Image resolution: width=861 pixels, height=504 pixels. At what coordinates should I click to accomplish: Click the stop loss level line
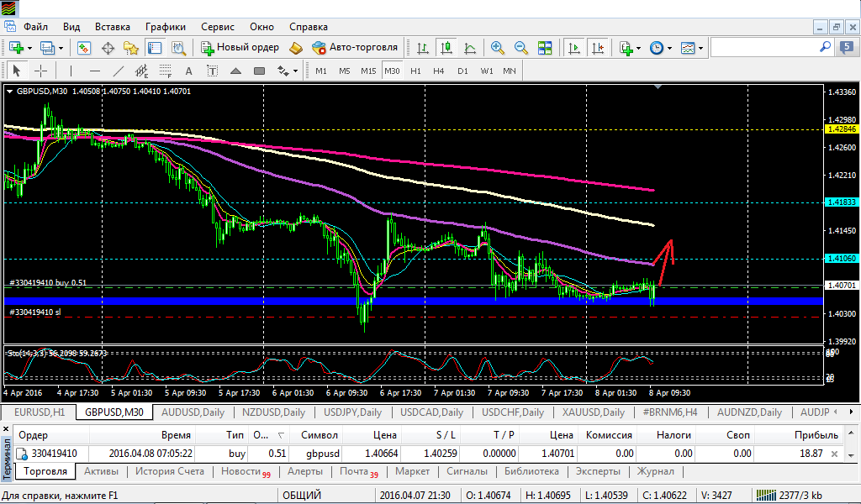click(x=414, y=317)
